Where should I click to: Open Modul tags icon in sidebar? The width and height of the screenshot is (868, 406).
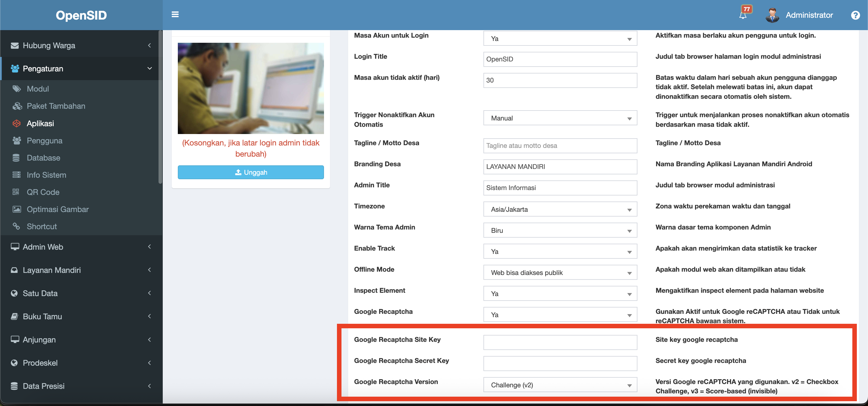click(16, 89)
